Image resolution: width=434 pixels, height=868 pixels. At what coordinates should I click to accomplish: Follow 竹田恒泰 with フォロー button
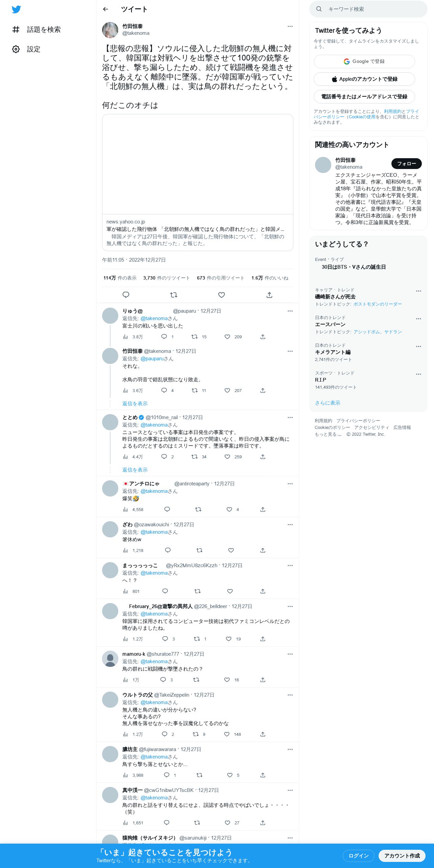coord(407,164)
